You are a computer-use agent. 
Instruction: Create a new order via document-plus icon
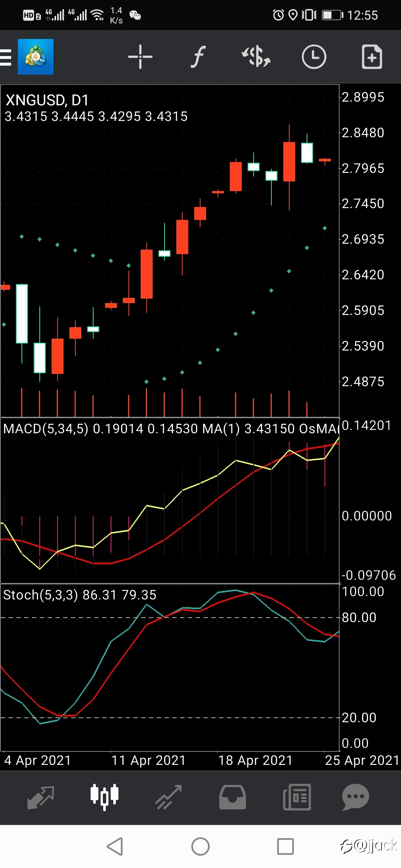pos(372,57)
